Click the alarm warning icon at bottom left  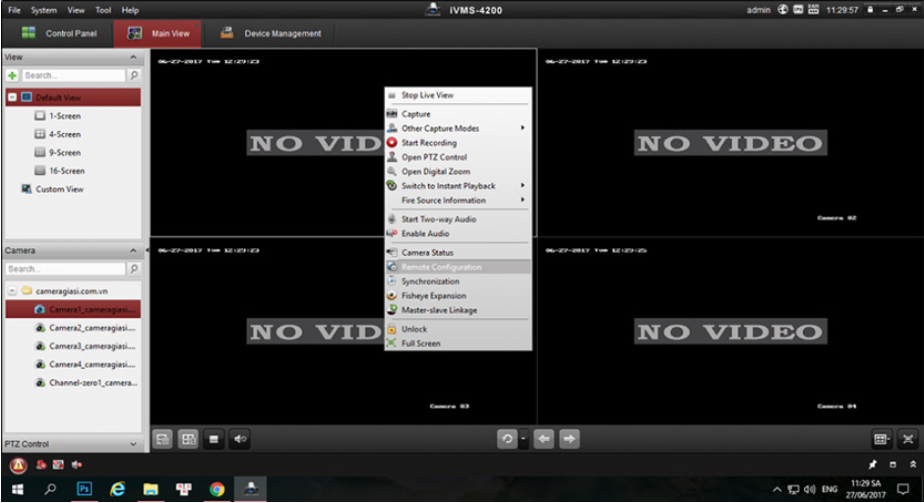click(17, 465)
